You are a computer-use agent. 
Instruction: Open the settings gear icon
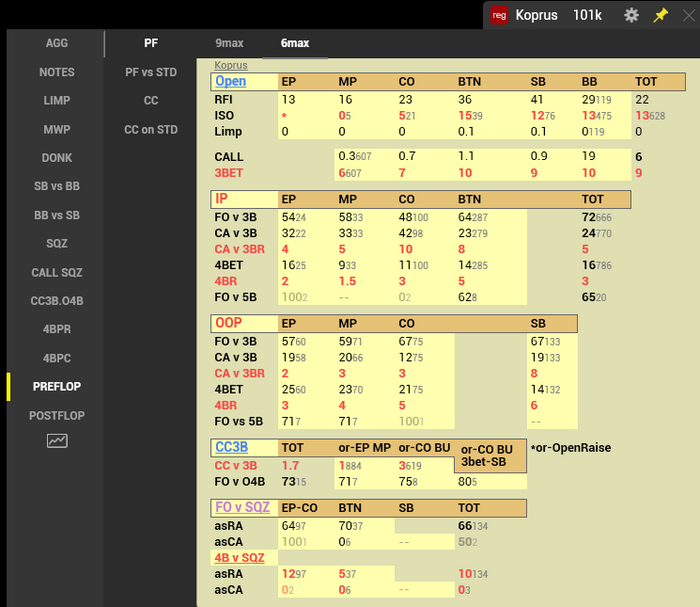631,15
